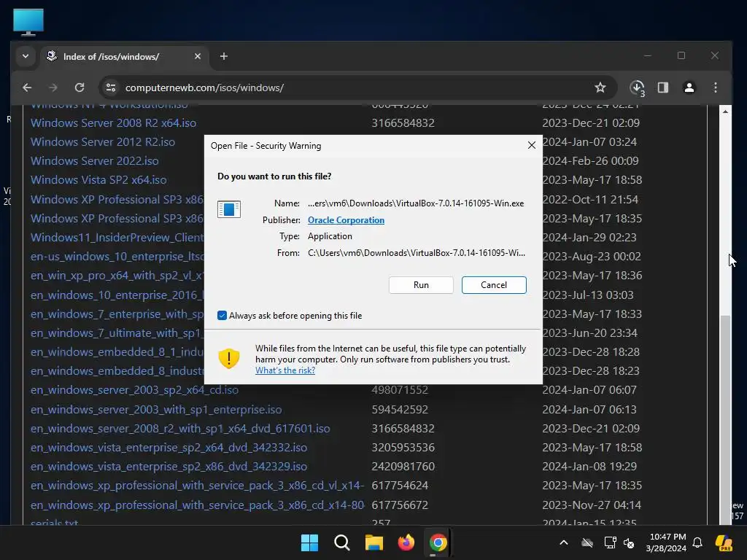
Task: Open site information icon in address bar
Action: 111,87
